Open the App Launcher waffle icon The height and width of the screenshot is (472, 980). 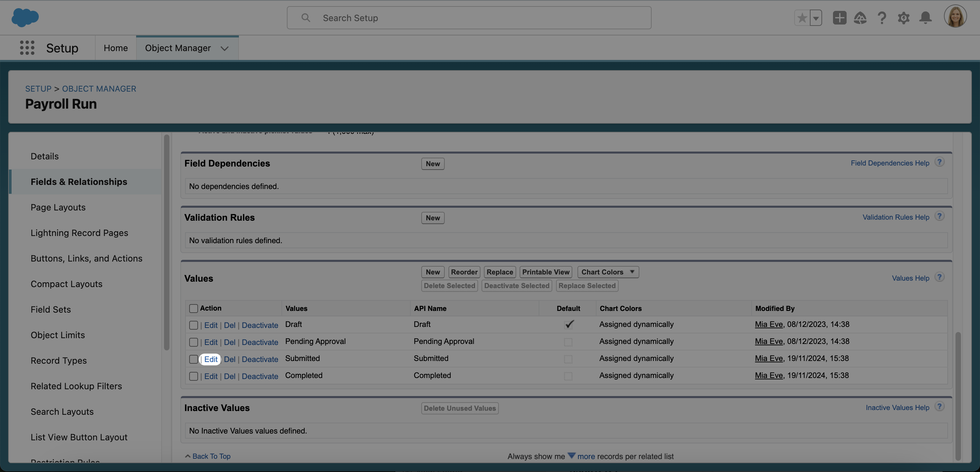(27, 48)
